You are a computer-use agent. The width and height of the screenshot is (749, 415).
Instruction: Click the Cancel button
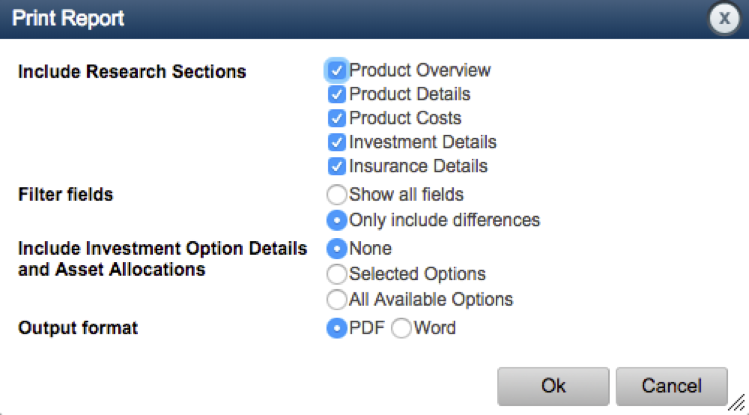click(671, 386)
